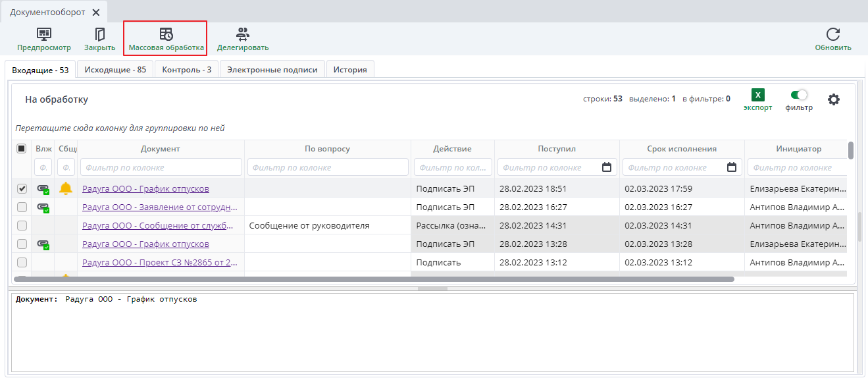Switch to Исходящие - 85 tab
Screen dimensions: 868x380
pos(115,69)
